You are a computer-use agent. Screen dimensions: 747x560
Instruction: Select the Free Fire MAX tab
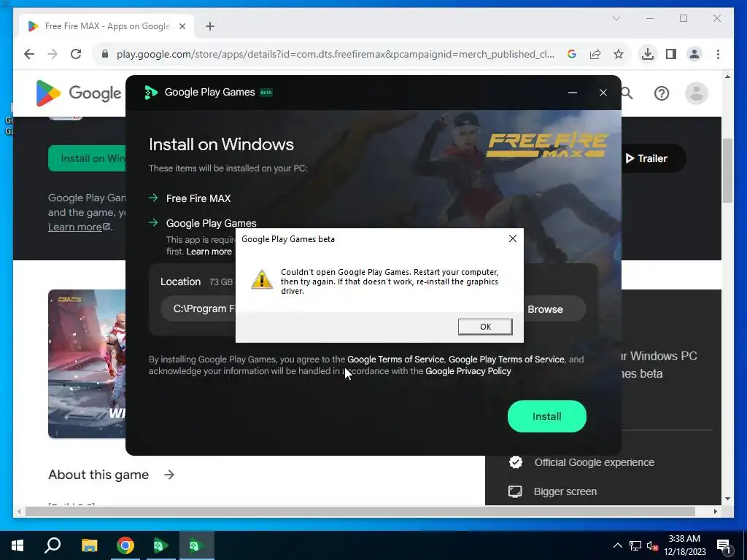click(x=107, y=26)
